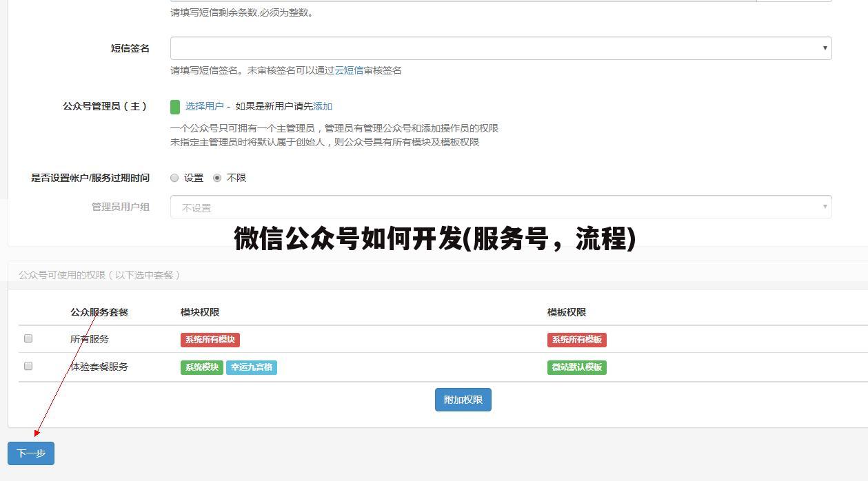
Task: Click the 系统模块 green tag
Action: tap(202, 367)
